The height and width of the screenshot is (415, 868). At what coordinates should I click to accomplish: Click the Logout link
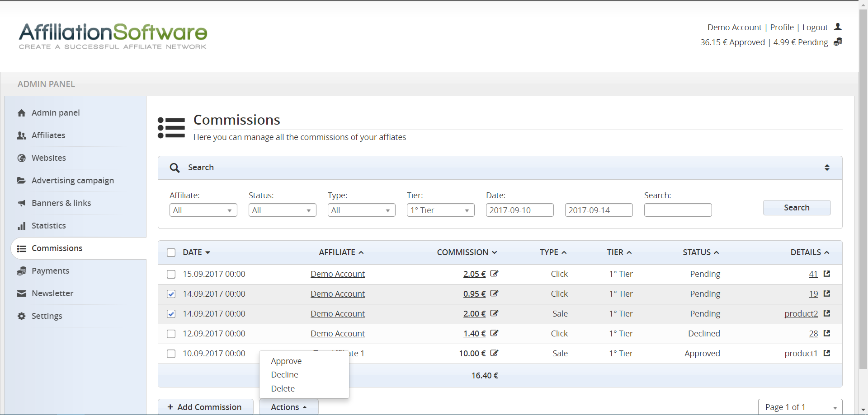coord(815,28)
